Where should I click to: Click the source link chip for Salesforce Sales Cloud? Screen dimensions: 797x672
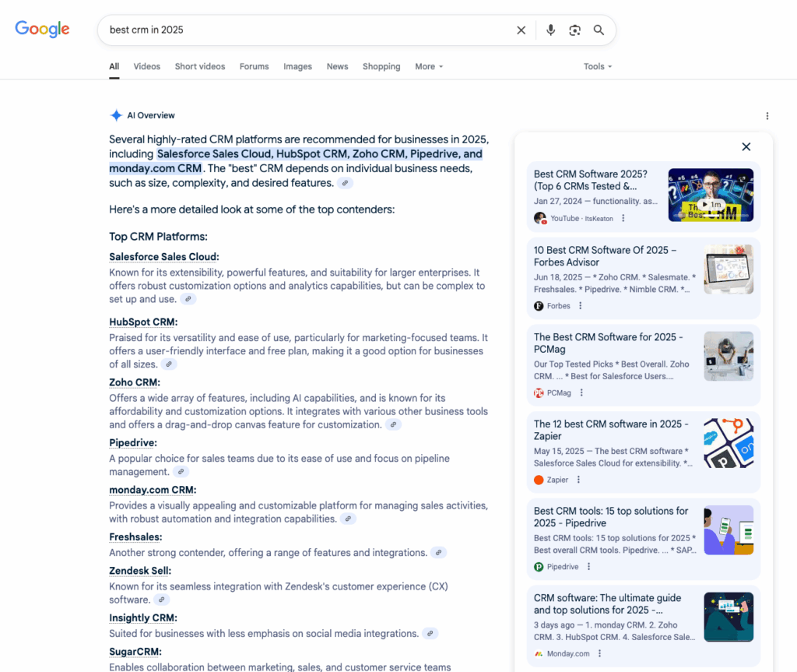click(188, 299)
